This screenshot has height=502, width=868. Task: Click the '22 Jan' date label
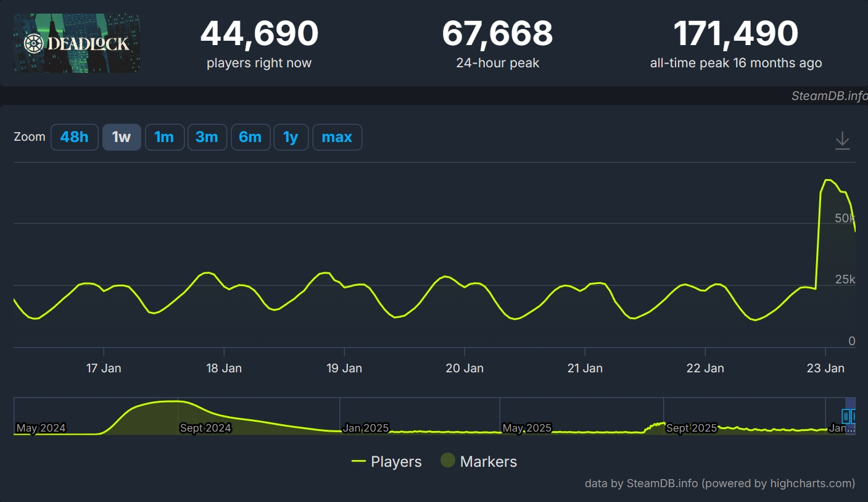705,369
